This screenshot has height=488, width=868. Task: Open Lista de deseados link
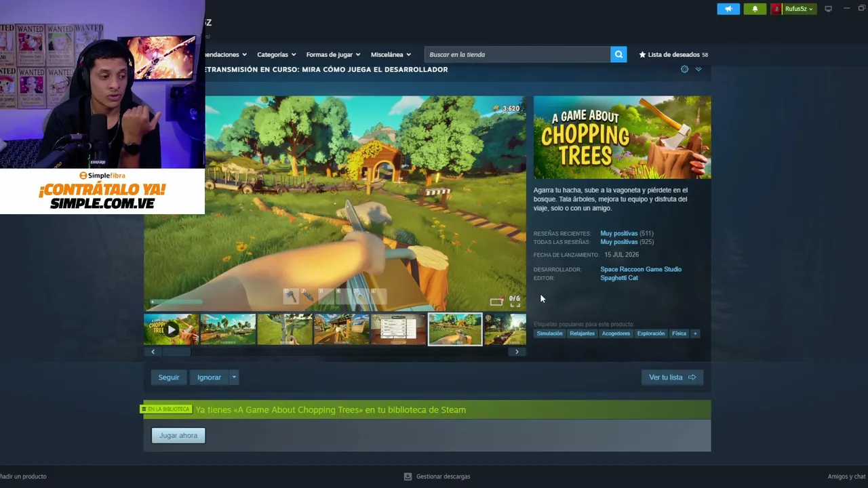tap(673, 54)
